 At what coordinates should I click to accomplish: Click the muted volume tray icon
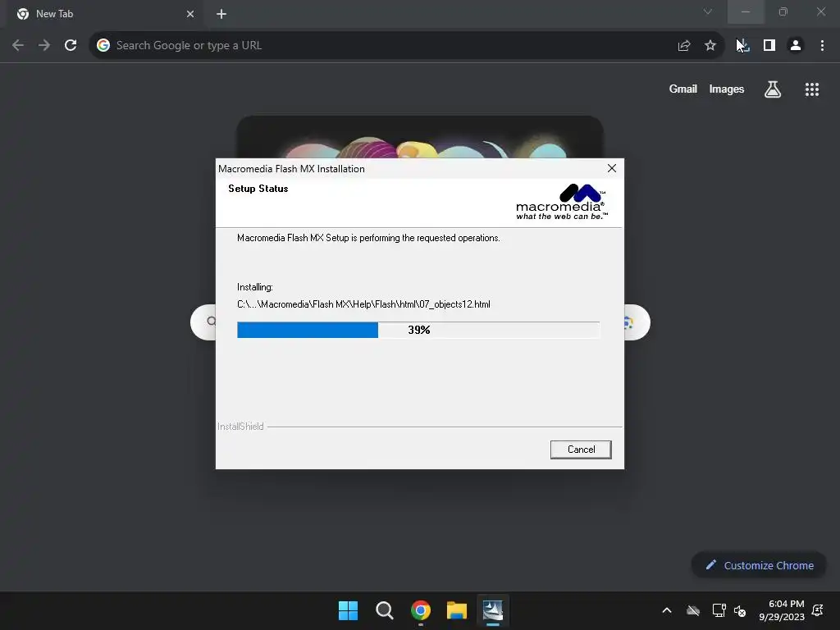click(x=741, y=610)
